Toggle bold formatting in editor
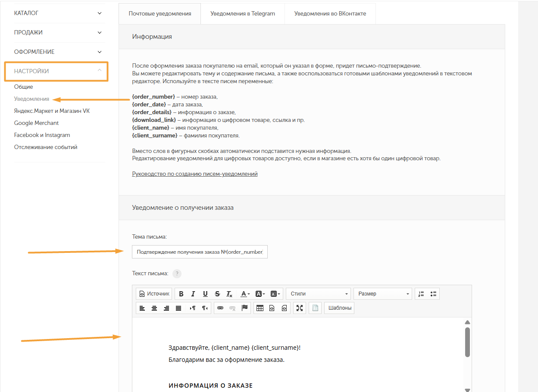The image size is (538, 392). [181, 294]
